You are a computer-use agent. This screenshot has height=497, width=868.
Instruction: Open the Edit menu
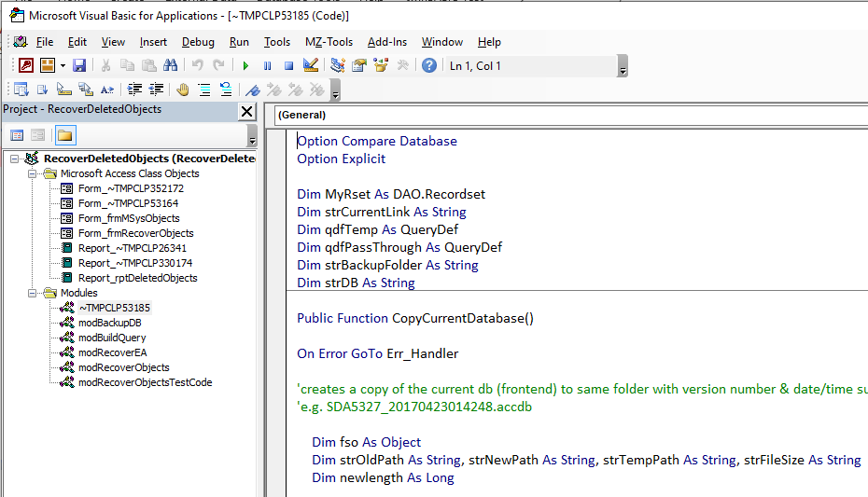[x=77, y=42]
